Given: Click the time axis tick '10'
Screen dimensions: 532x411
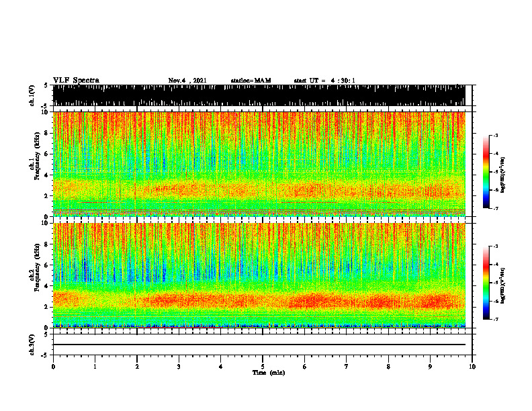Looking at the screenshot, I should pyautogui.click(x=472, y=367).
